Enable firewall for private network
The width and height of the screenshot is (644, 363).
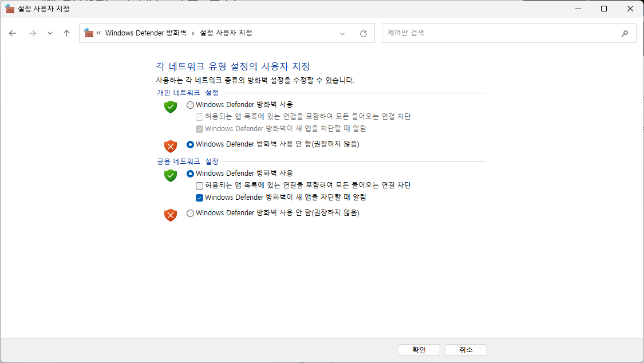click(x=190, y=105)
